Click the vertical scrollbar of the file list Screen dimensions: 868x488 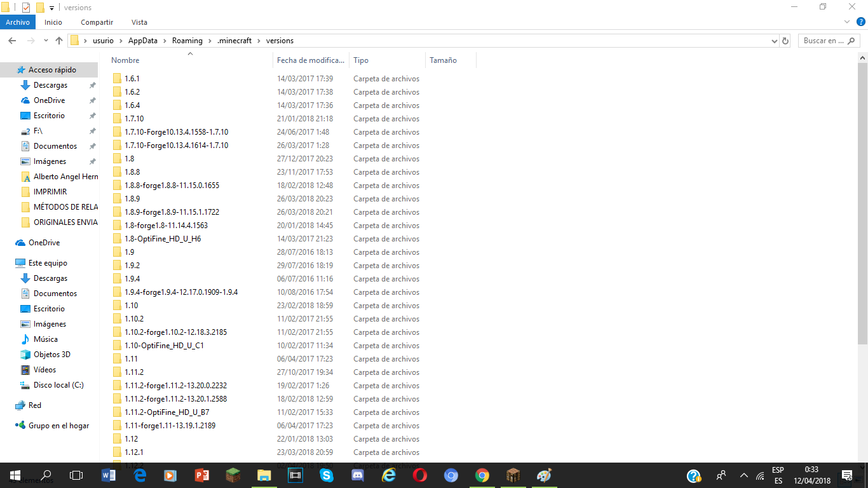(x=862, y=203)
